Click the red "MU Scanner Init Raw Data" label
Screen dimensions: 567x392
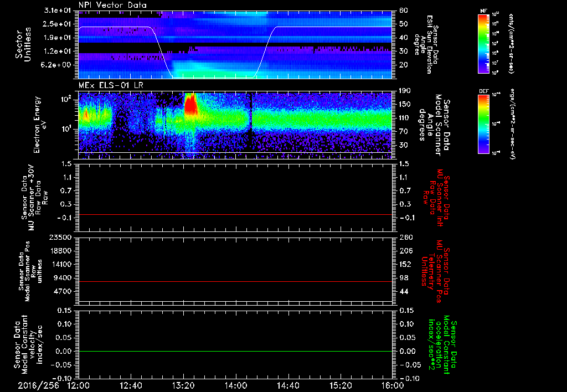[x=436, y=198]
